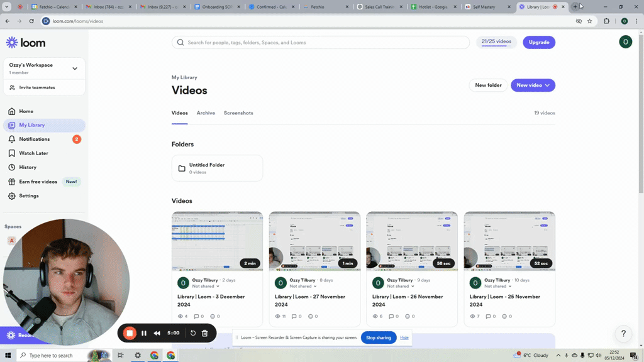Open 27 November video thumbnail
The image size is (644, 362).
click(314, 241)
